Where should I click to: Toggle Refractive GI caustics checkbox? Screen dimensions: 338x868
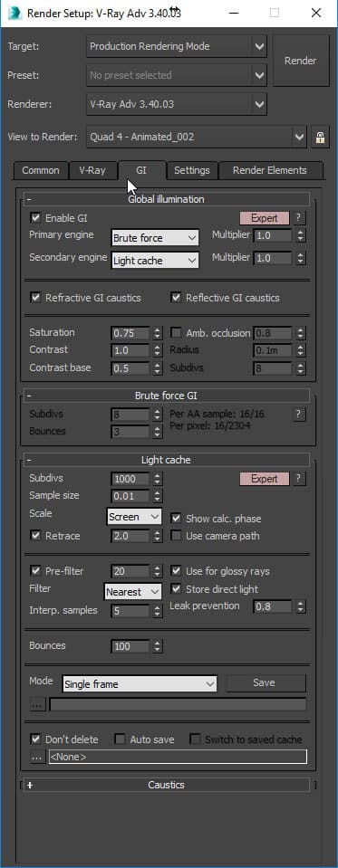(x=36, y=298)
